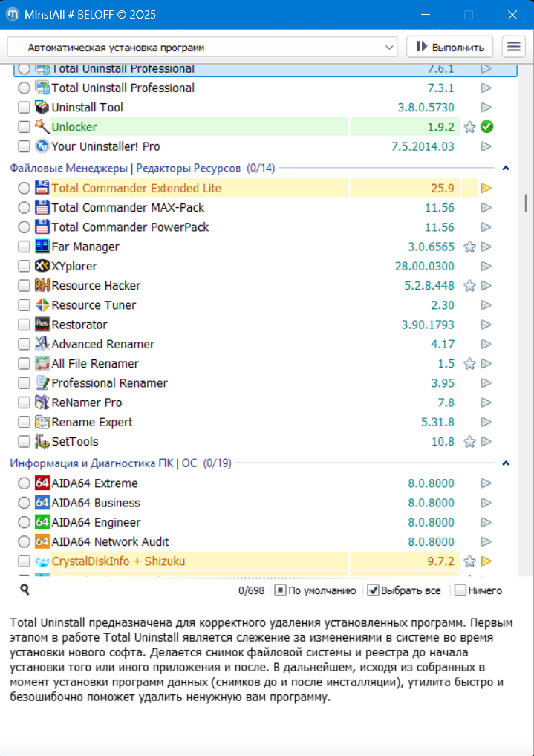The height and width of the screenshot is (756, 534).
Task: Click star icon next to Resource Hacker
Action: (469, 286)
